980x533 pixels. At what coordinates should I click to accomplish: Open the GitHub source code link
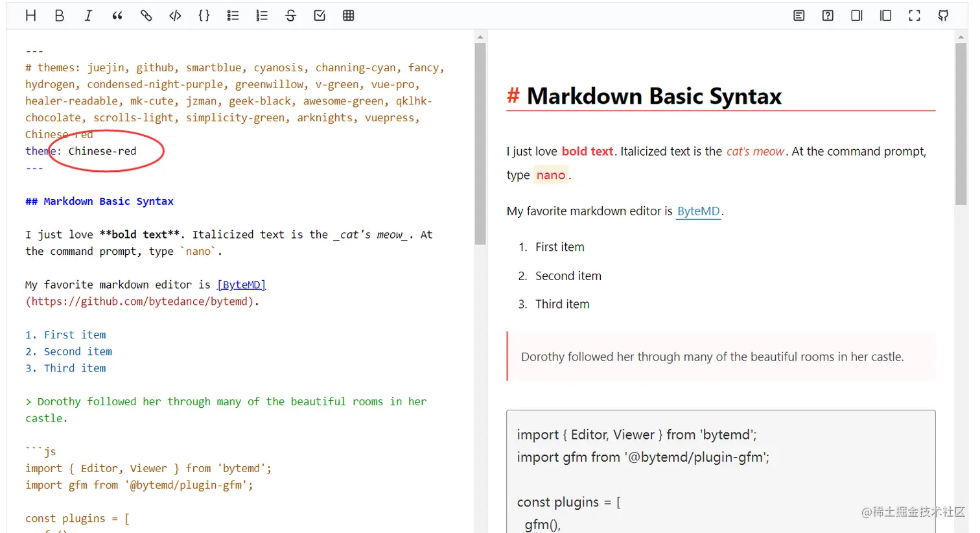(x=944, y=16)
